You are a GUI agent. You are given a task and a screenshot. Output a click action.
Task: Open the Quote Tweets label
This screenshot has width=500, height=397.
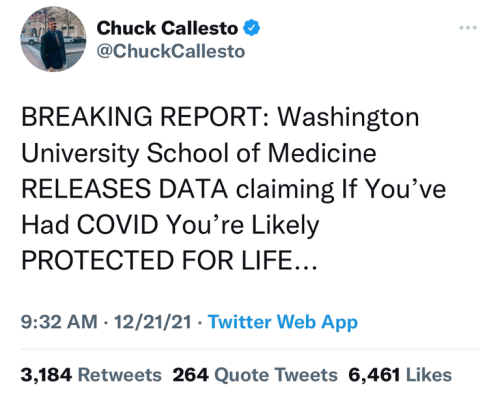click(276, 375)
